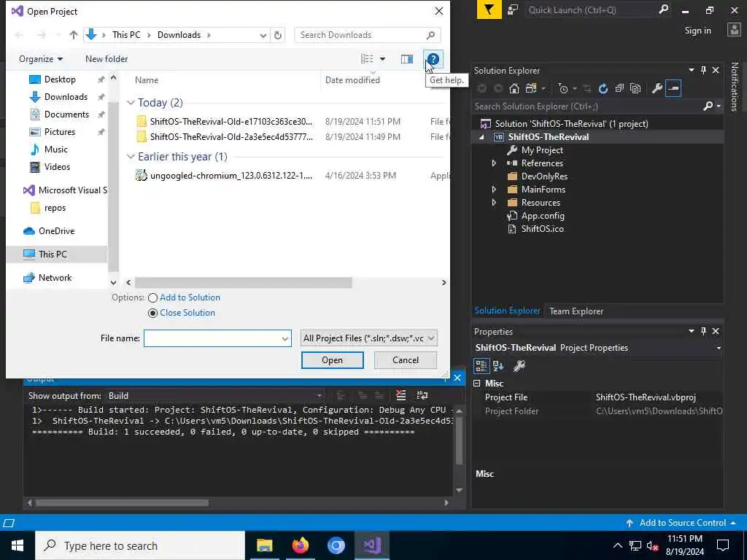Sort files by Date modified column header

pyautogui.click(x=352, y=80)
